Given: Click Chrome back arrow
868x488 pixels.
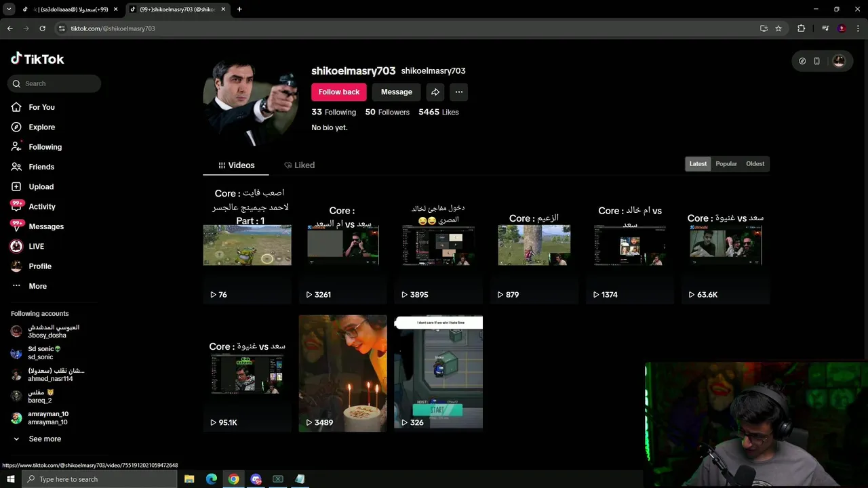Looking at the screenshot, I should point(10,28).
